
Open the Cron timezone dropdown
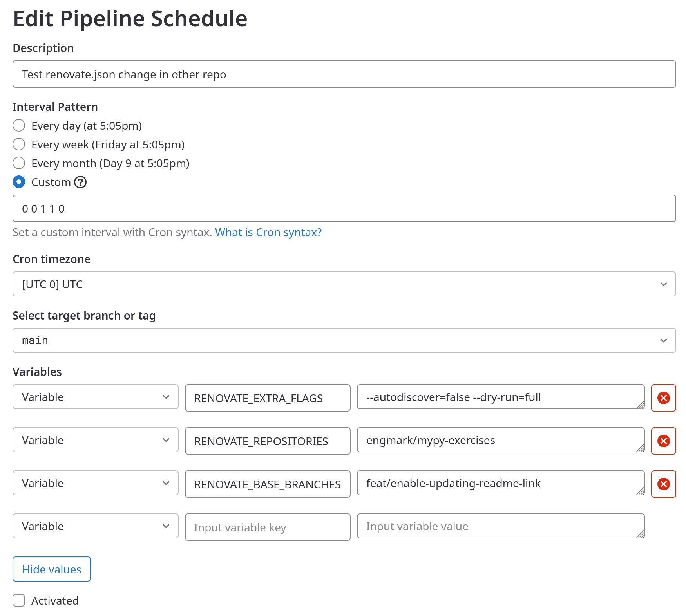point(344,284)
